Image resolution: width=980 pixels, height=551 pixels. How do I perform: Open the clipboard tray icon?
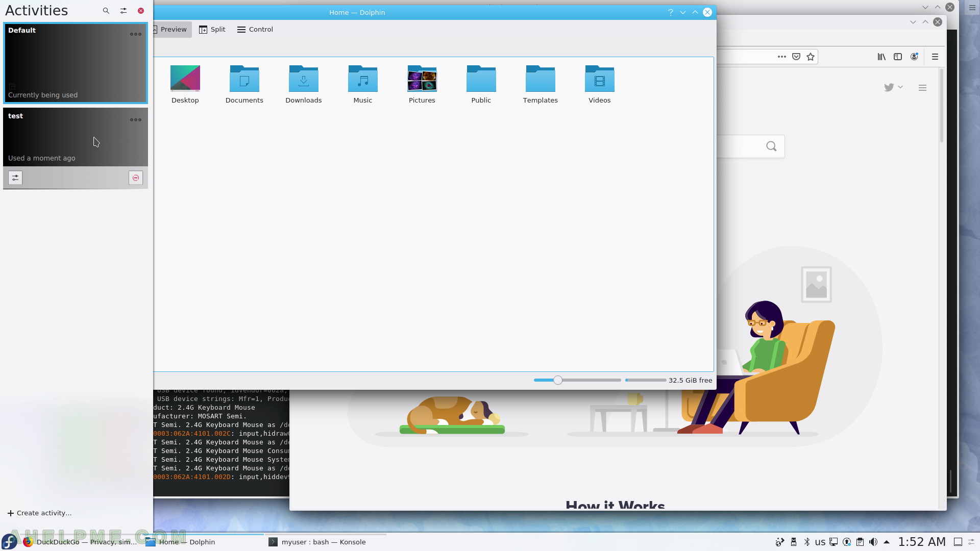point(860,542)
